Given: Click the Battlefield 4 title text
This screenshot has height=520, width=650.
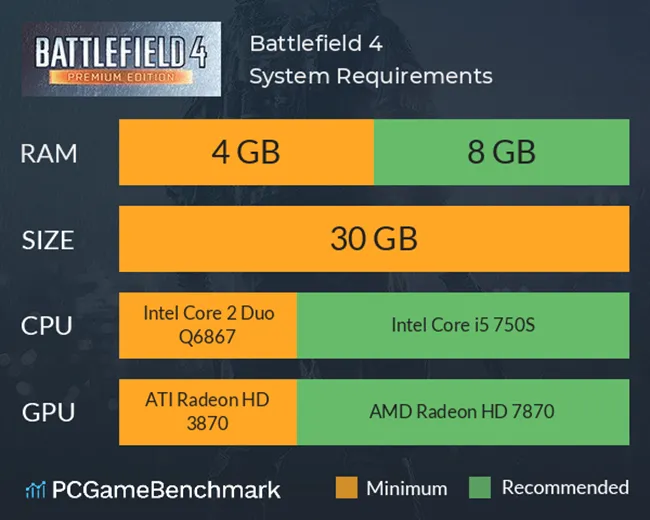Looking at the screenshot, I should pos(316,45).
